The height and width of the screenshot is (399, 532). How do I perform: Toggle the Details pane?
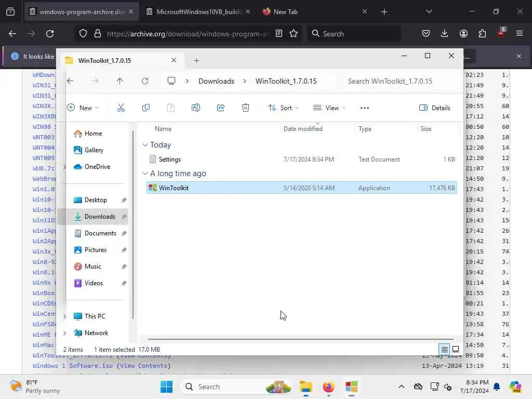(x=435, y=108)
